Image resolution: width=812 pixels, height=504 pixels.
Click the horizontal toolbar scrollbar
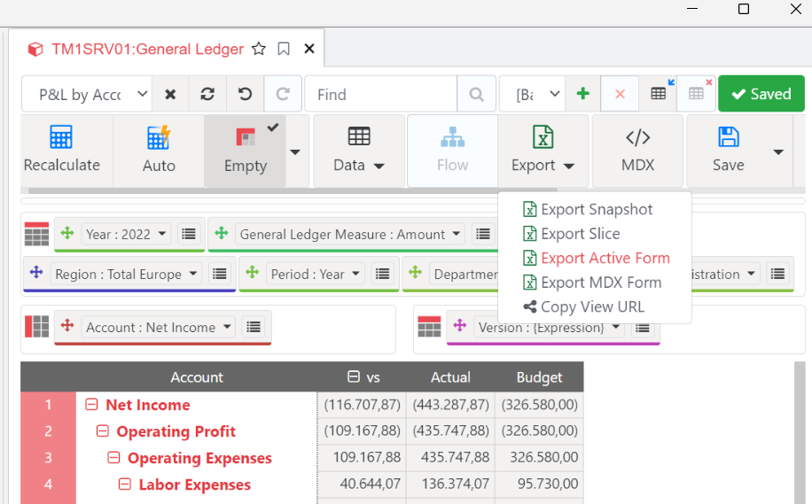289,190
